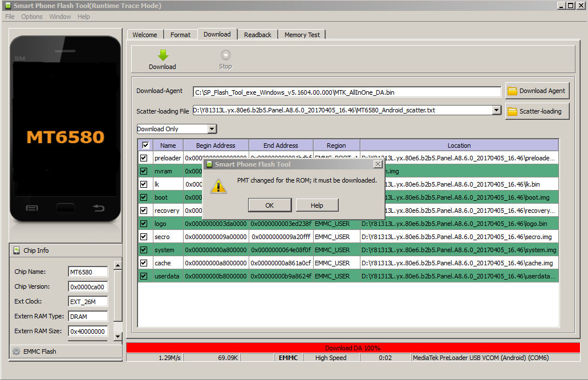Click the Chip Info panel icon
The width and height of the screenshot is (588, 380).
(17, 250)
